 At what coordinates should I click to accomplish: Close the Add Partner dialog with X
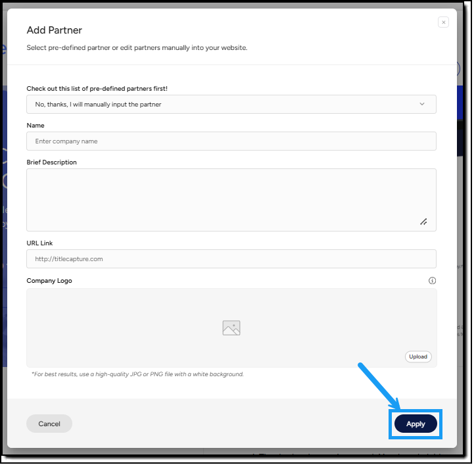[443, 22]
